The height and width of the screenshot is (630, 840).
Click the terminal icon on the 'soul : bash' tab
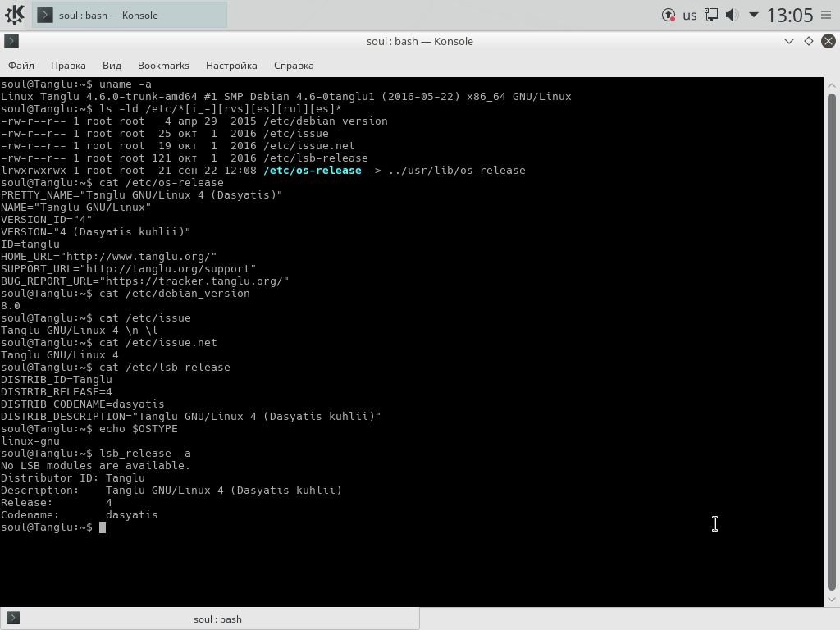13,618
